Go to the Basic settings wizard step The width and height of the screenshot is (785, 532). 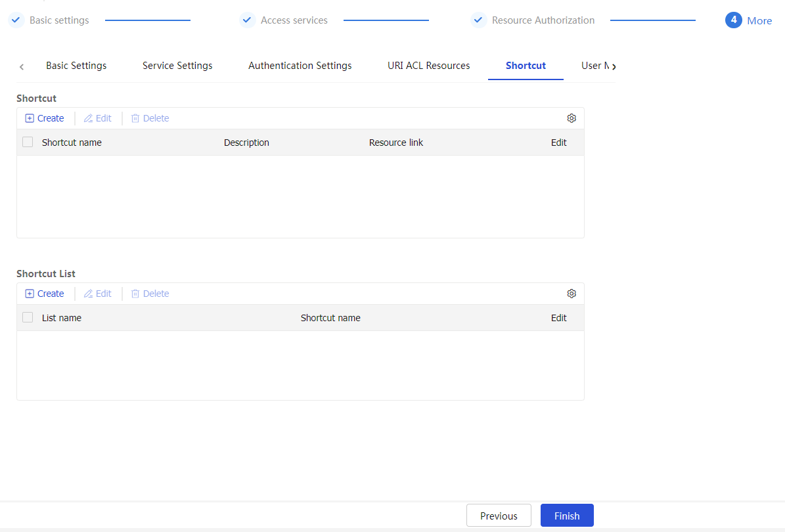[x=49, y=20]
